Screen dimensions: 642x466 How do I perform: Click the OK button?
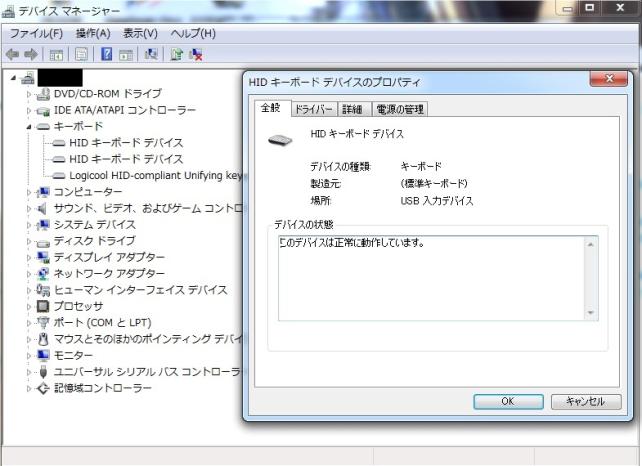point(508,401)
